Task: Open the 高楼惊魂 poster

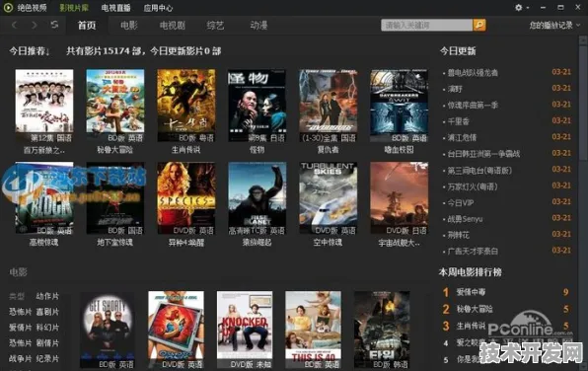Action: coord(44,198)
